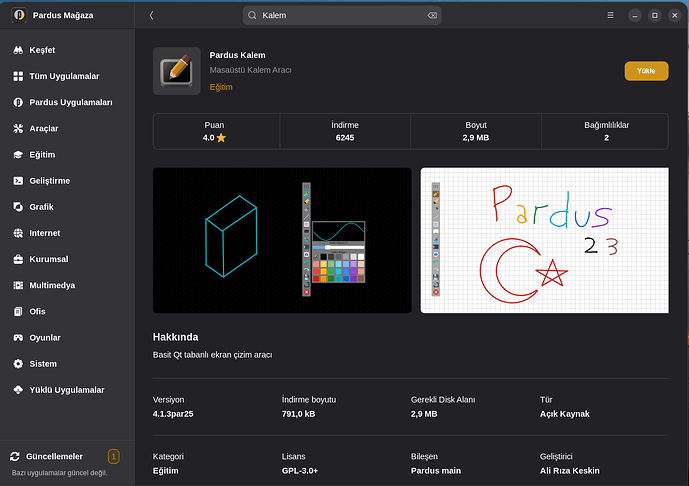Click the Gerekli Disk Alanı value 2,9 MB
The height and width of the screenshot is (486, 689).
click(424, 414)
